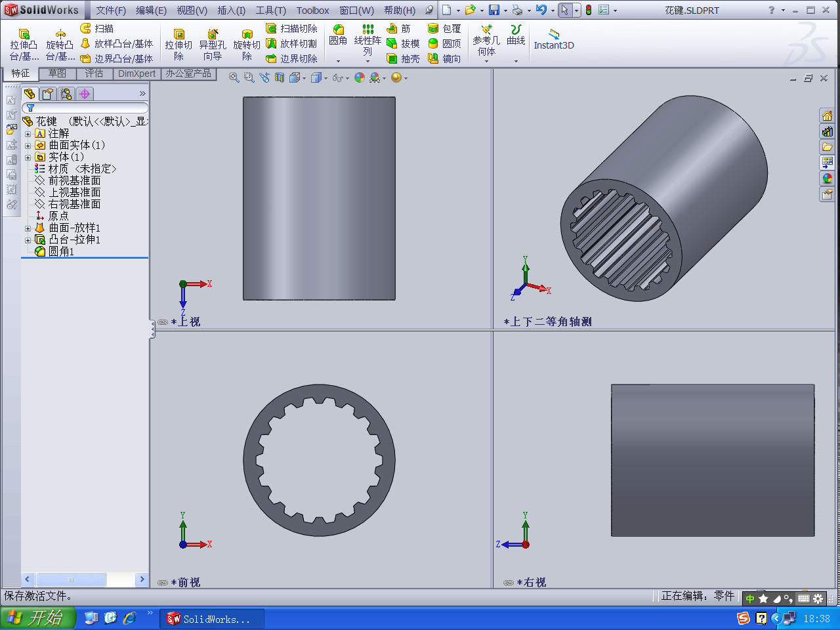Open the Appearances task pane color ball icon
The width and height of the screenshot is (840, 630).
click(827, 178)
